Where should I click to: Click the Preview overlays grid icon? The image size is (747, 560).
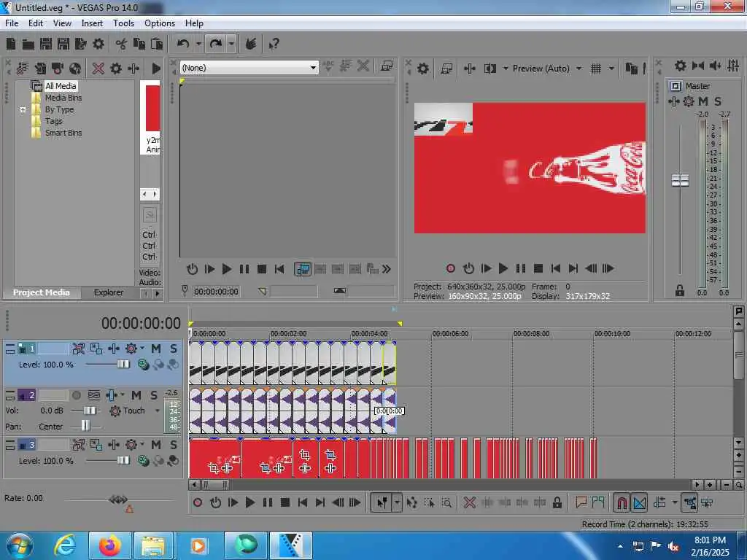595,69
